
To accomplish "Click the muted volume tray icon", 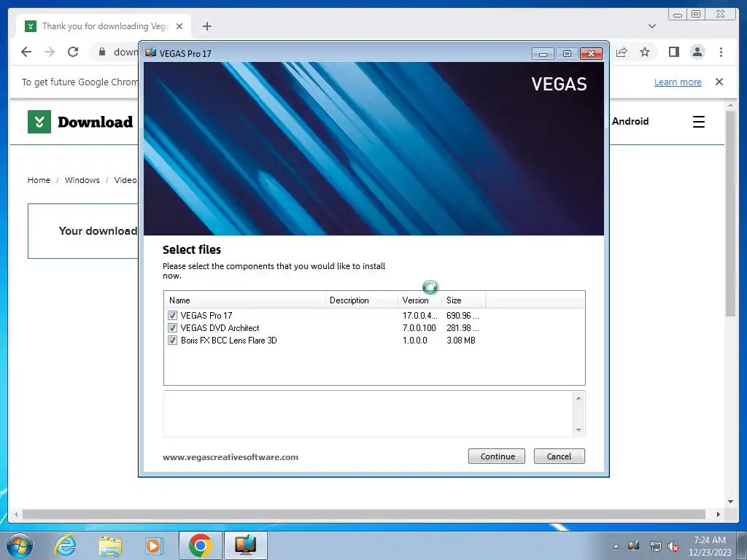I will pos(673,546).
